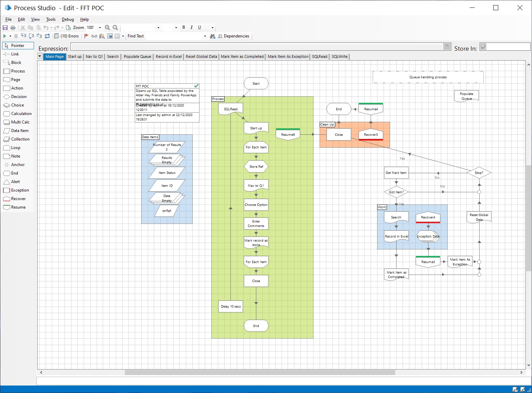
Task: Open the Find Text dropdown arrow
Action: click(205, 36)
